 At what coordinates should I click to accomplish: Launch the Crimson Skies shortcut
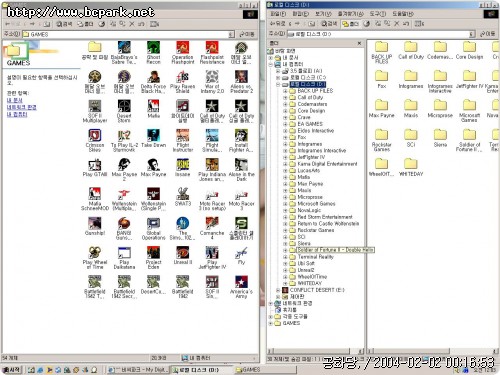coord(95,140)
